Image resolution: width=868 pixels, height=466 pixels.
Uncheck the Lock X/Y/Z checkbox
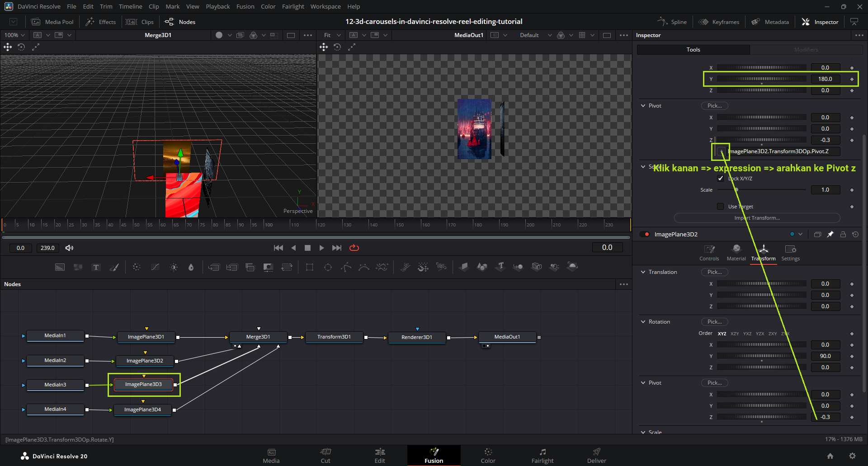[x=721, y=179]
